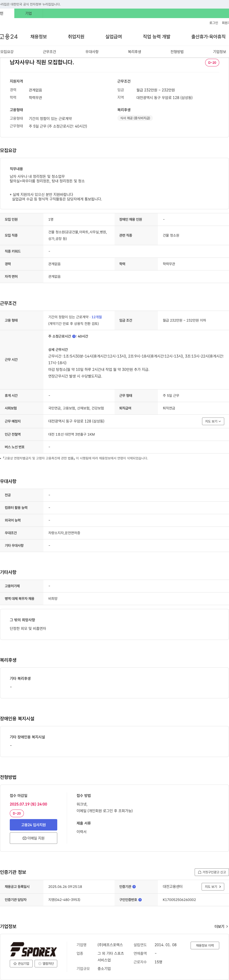Select the 대전 1호선 대전역 3번출구 1KM text
The image size is (229, 980).
(71, 434)
